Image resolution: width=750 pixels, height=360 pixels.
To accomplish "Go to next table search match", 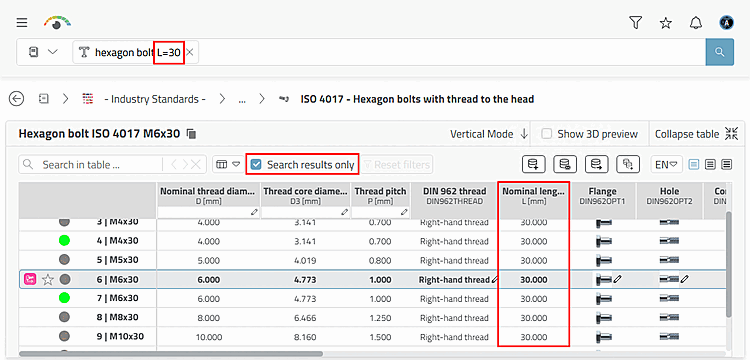I will tap(184, 165).
